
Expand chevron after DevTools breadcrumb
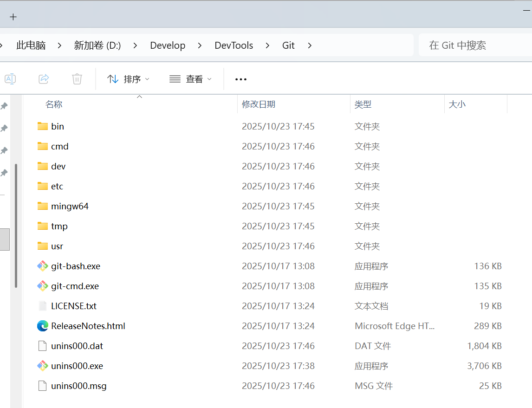[x=268, y=45]
